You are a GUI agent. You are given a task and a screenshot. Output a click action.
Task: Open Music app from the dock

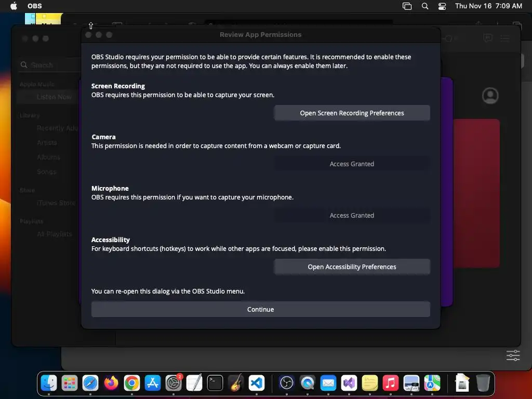point(391,383)
